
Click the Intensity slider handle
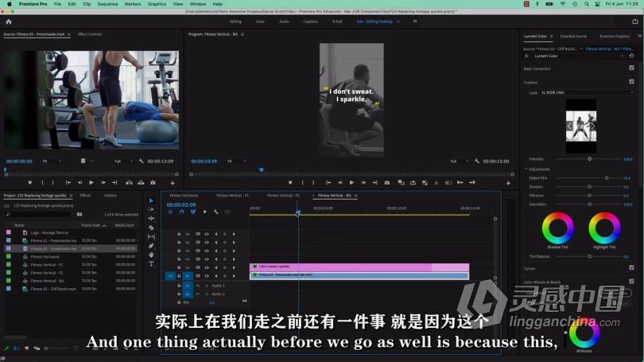(589, 159)
